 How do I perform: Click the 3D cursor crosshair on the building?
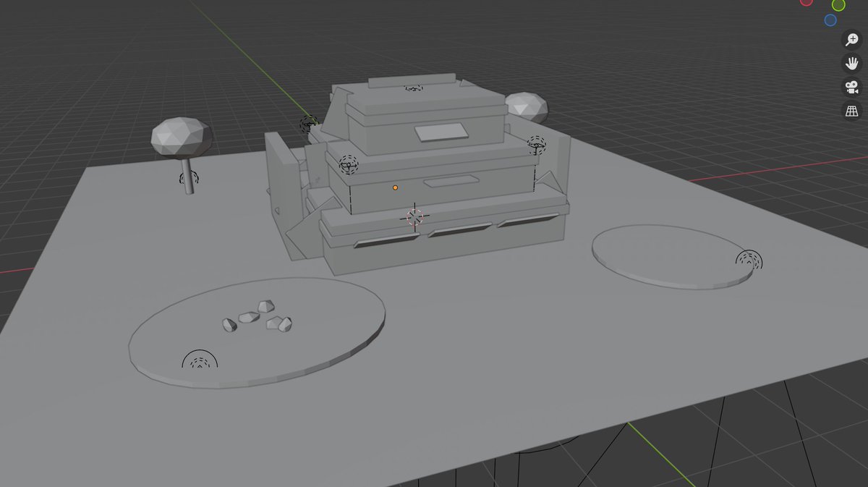tap(414, 216)
